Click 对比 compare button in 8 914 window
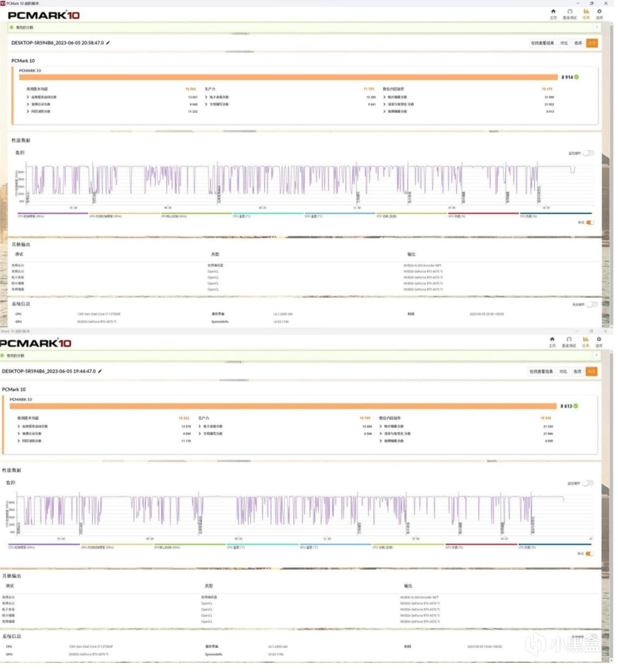 tap(564, 43)
